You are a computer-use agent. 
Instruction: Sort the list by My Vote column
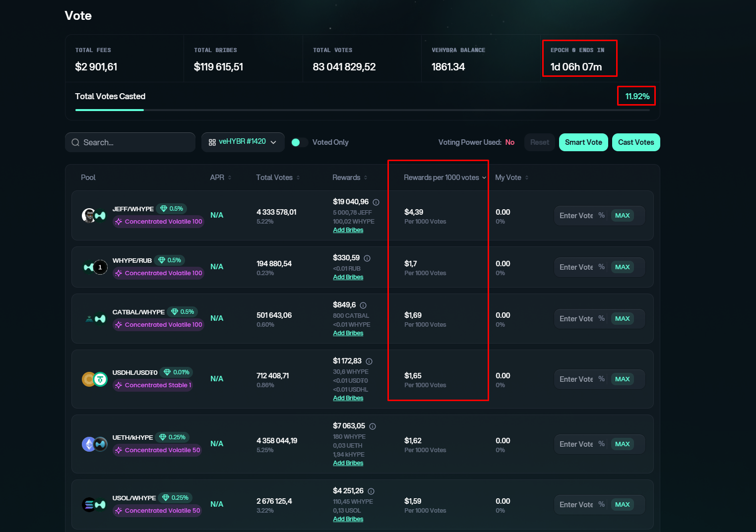pos(511,177)
